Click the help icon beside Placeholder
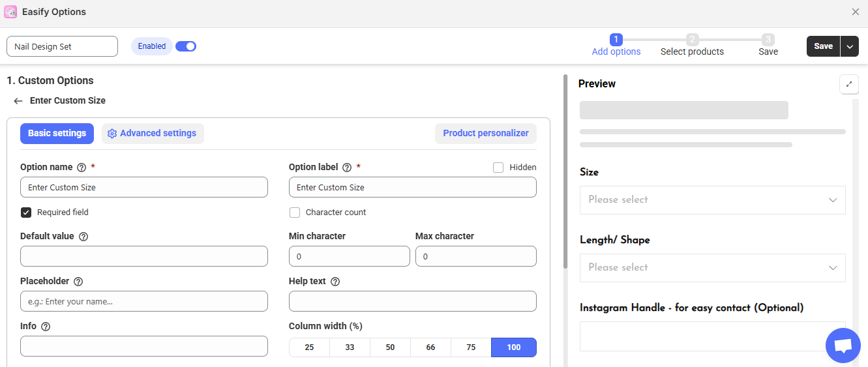This screenshot has height=367, width=868. (x=78, y=282)
